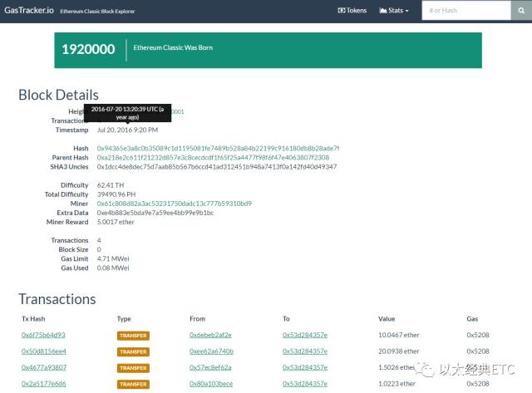Click TRANSFER badge for 0x50d8156ee4
The width and height of the screenshot is (532, 393).
click(133, 352)
